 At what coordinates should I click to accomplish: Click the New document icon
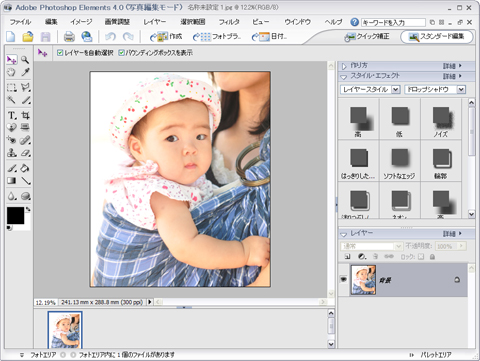[11, 36]
